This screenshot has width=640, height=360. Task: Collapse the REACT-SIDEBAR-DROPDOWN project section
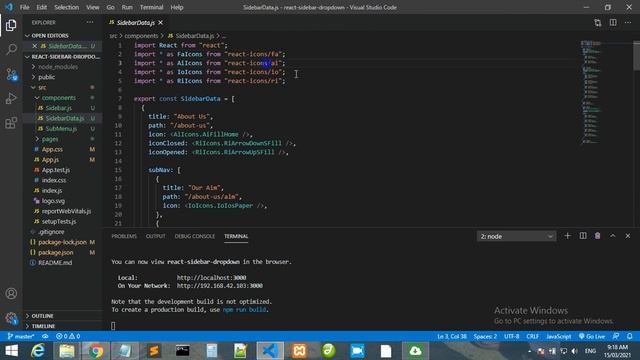coord(62,56)
